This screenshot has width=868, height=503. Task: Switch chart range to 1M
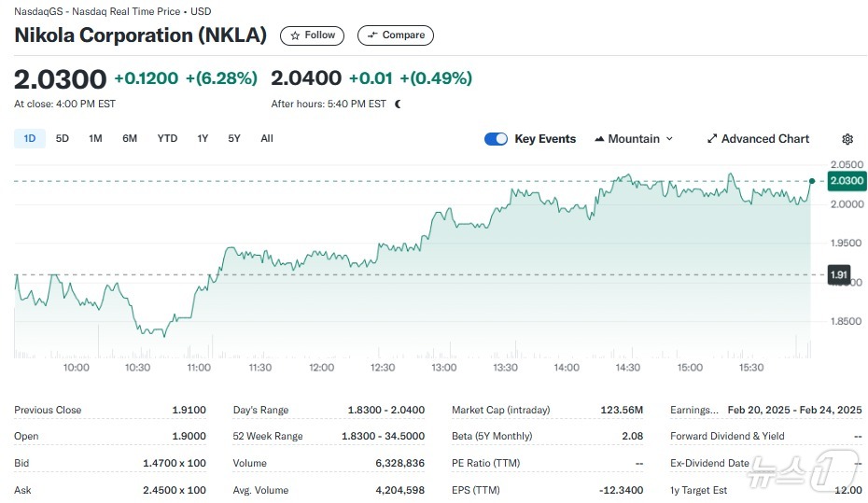(x=95, y=138)
